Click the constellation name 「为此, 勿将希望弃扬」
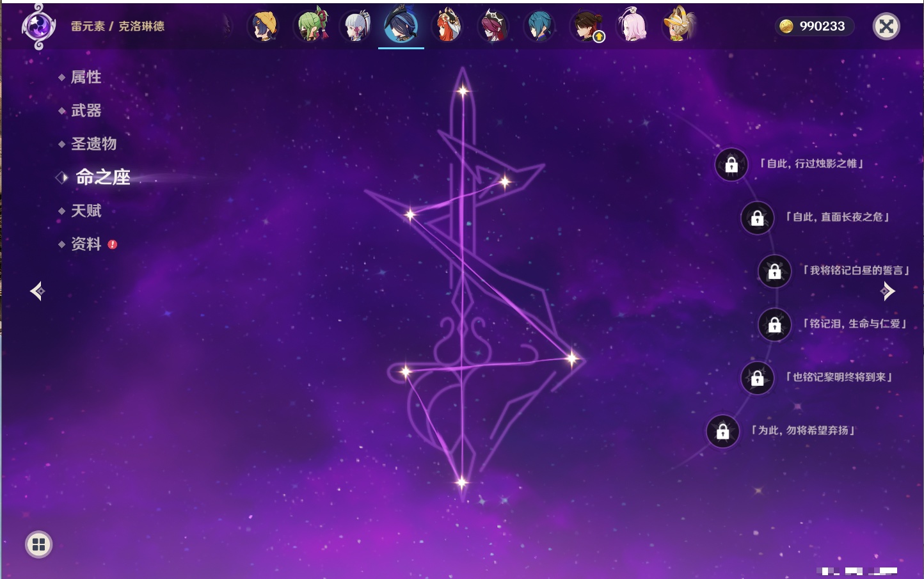 tap(802, 431)
